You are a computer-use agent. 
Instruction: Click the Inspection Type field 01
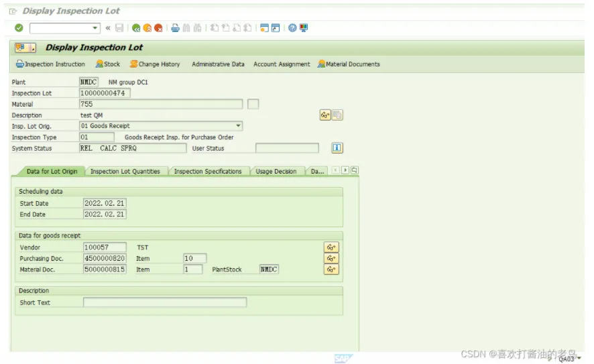(x=97, y=137)
